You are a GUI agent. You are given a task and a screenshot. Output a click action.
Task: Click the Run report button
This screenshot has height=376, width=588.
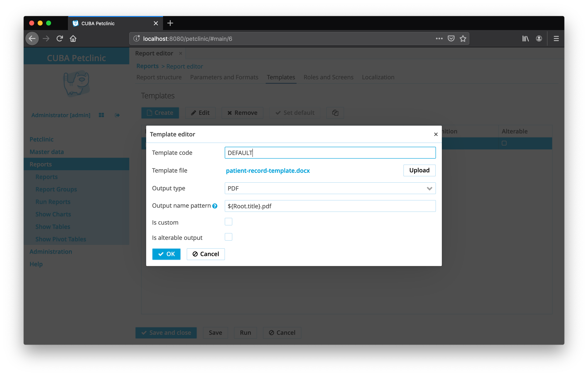(245, 333)
